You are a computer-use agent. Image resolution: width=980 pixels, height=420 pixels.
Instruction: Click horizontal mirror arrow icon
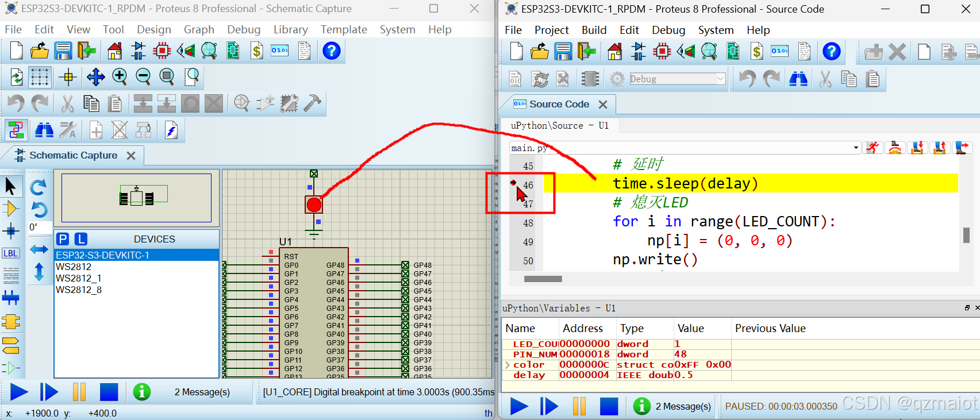39,249
